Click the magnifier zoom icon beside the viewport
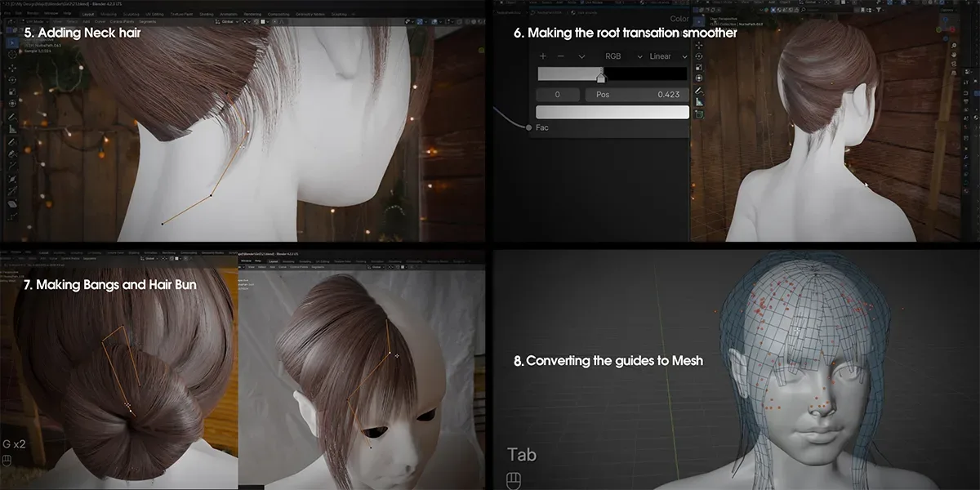 (953, 46)
